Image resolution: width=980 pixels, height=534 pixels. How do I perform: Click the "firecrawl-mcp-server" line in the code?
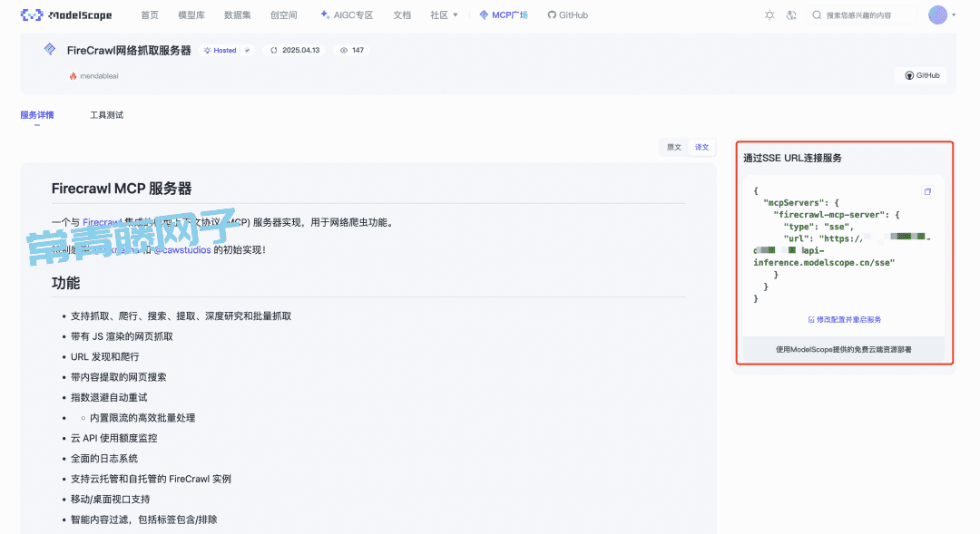(837, 215)
